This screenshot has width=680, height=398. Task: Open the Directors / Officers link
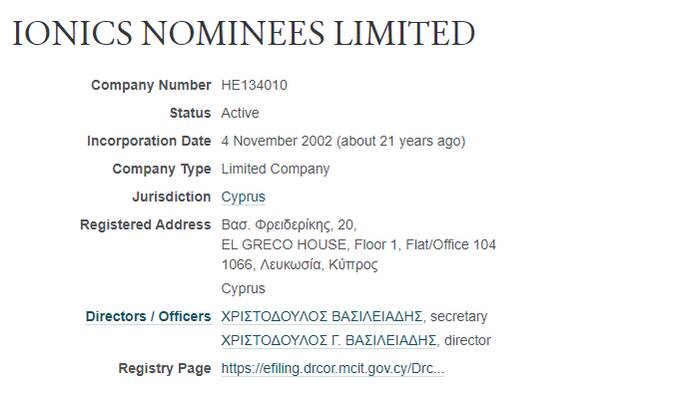point(148,316)
